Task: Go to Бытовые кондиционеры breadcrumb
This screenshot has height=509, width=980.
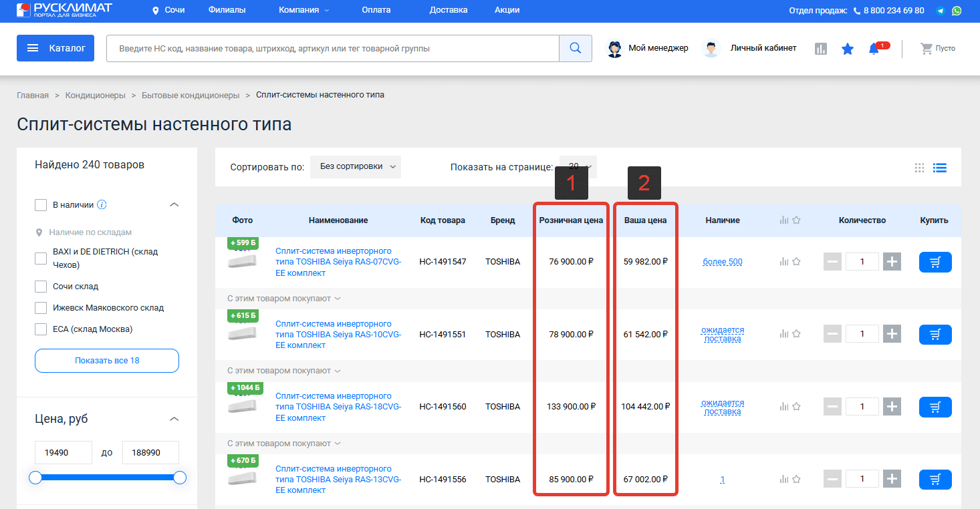Action: pyautogui.click(x=191, y=95)
